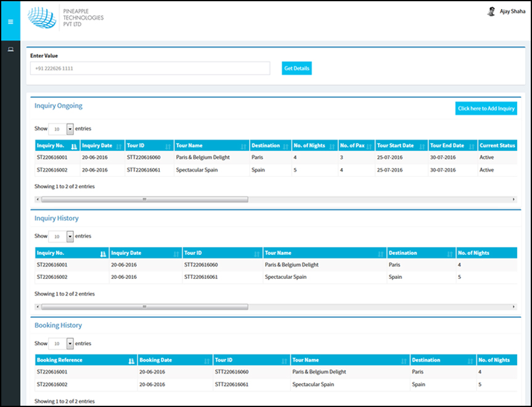Screen dimensions: 532x407
Task: Click here to Add Inquiry
Action: click(486, 108)
